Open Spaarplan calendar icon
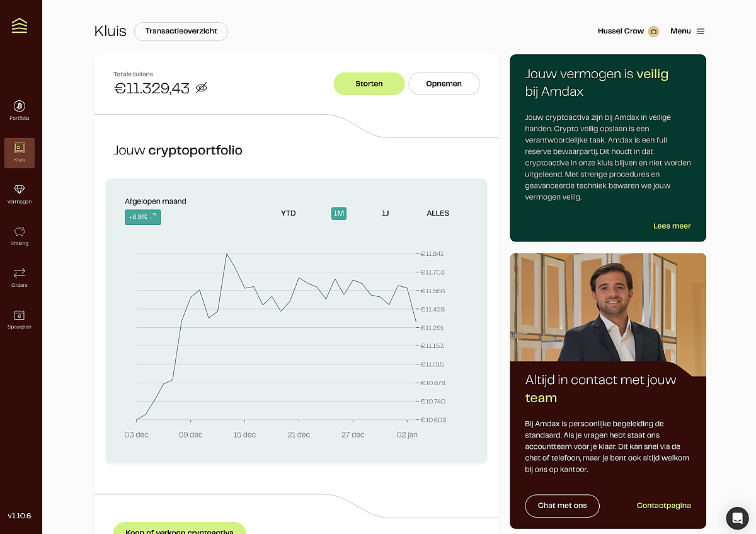The image size is (756, 534). (20, 315)
